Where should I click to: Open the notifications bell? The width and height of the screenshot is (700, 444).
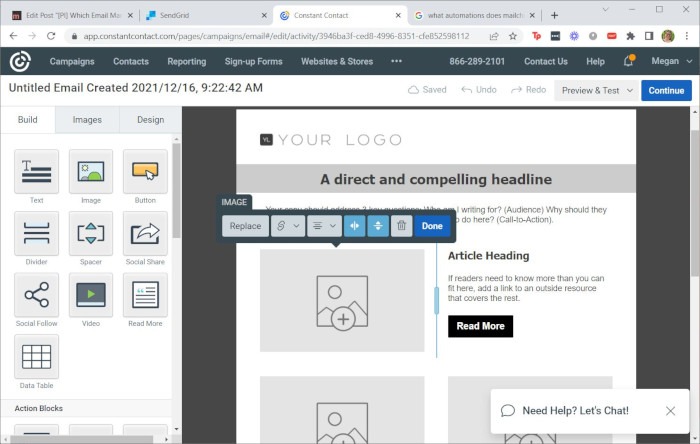(628, 61)
